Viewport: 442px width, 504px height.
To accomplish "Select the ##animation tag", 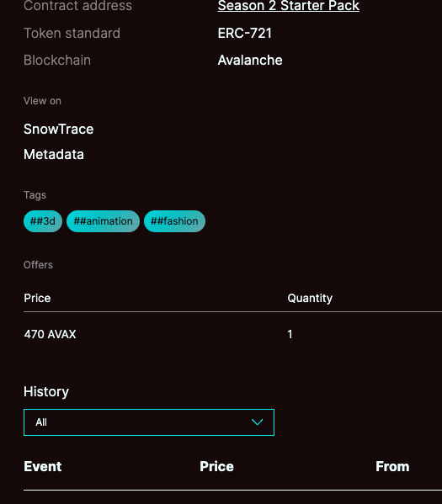I will pos(103,221).
